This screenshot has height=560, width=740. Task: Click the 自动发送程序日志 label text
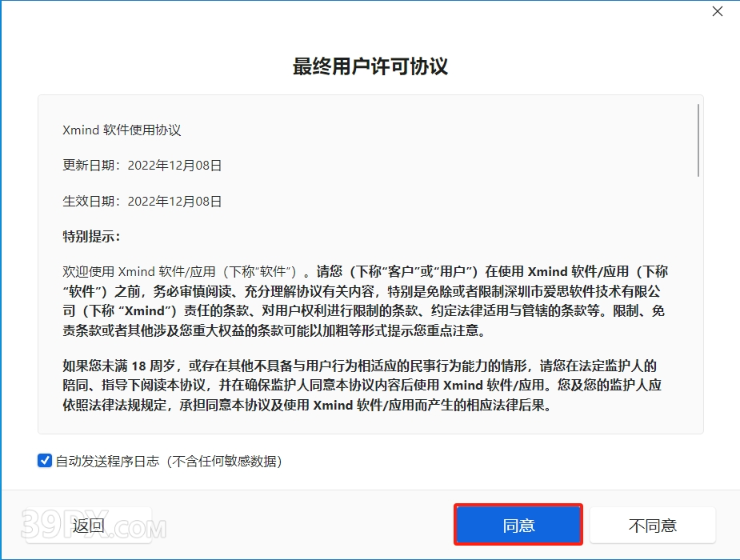coord(169,461)
